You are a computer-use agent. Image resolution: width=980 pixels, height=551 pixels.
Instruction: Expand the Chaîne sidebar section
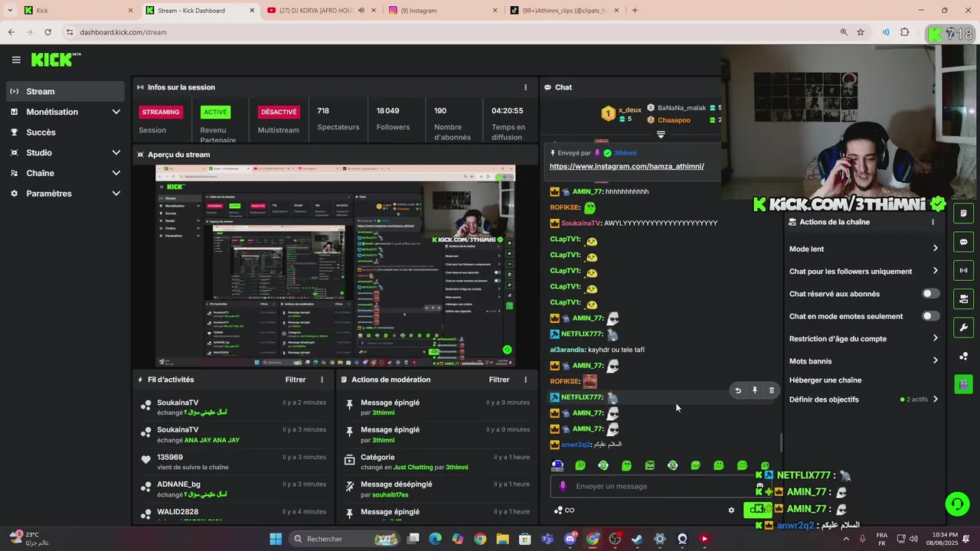click(116, 173)
